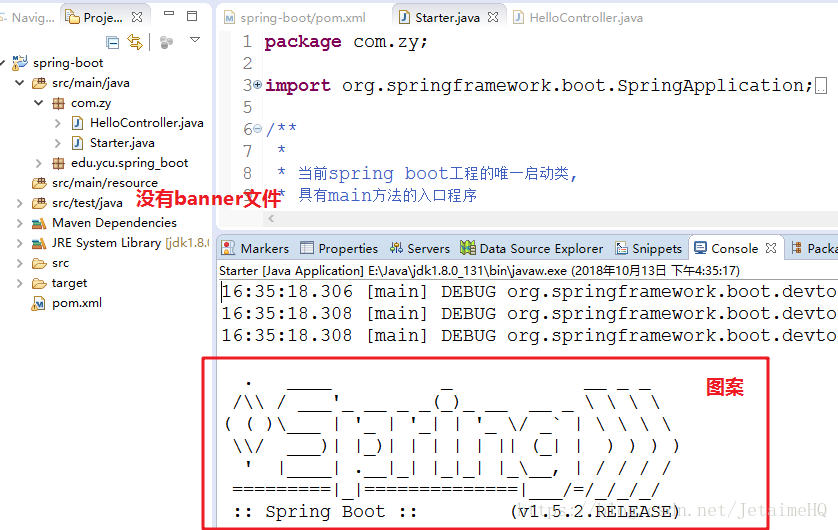Expand Maven Dependencies node

point(20,223)
